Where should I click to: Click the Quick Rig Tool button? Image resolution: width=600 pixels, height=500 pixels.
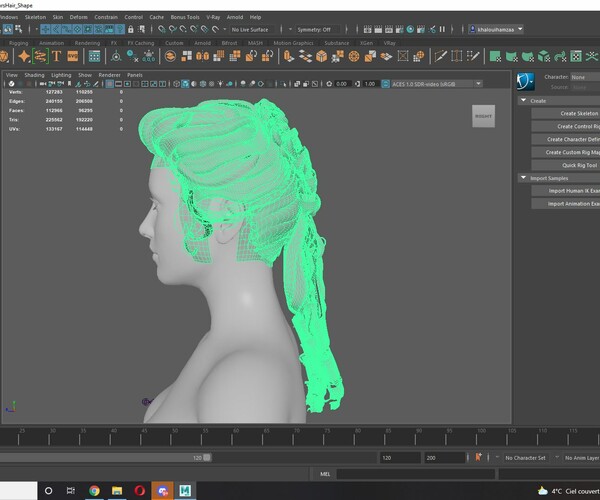[566, 165]
